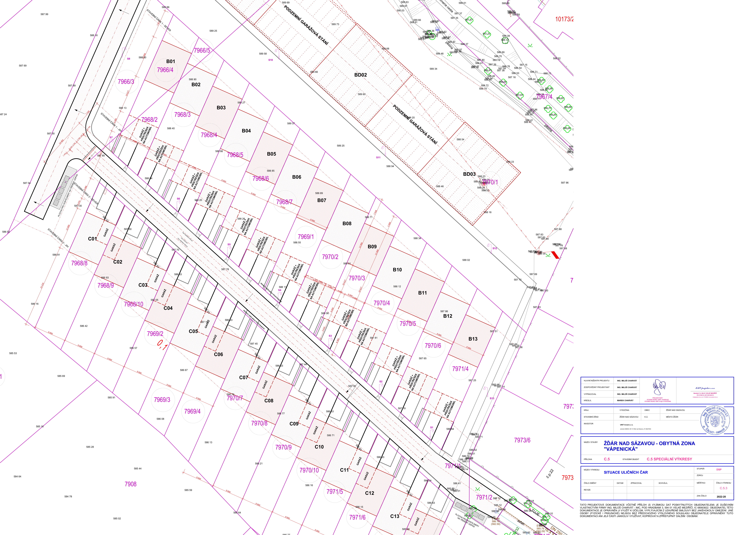Click parcel number '7966/3'

coord(126,82)
